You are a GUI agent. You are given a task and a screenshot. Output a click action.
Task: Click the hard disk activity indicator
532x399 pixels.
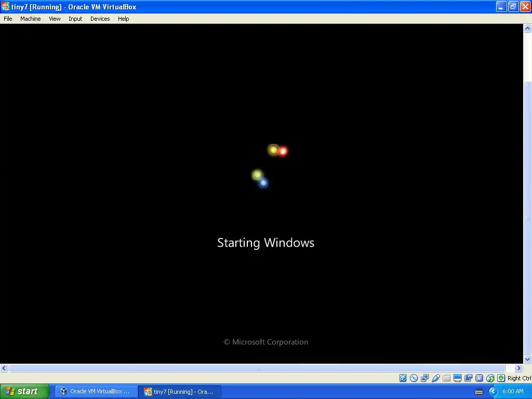[x=403, y=378]
